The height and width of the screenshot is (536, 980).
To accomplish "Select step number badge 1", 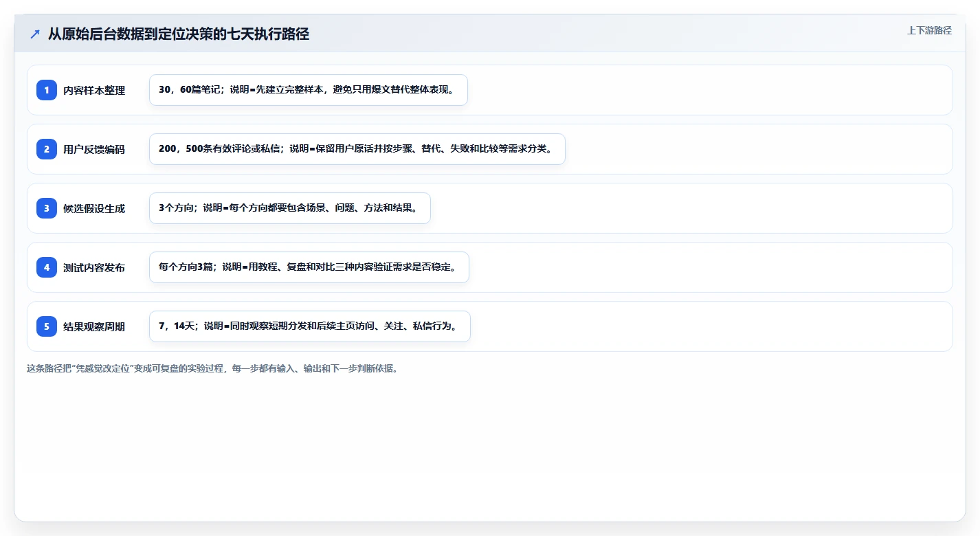I will [47, 90].
